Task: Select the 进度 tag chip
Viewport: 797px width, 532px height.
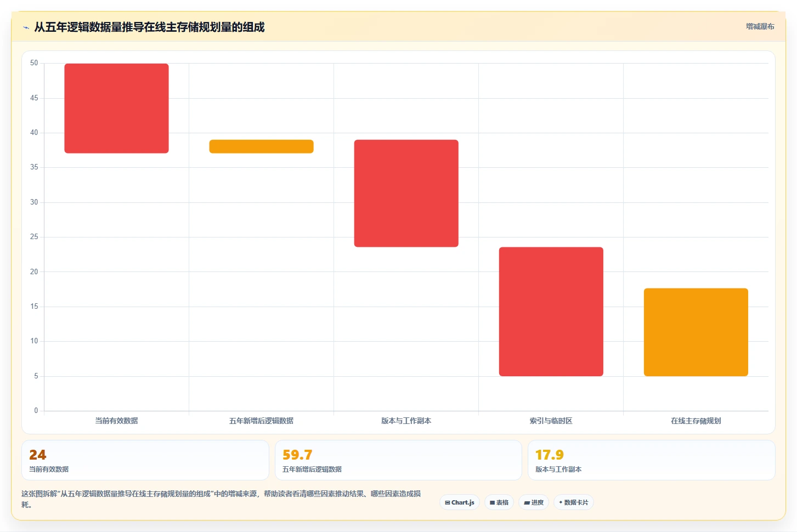Action: (534, 502)
